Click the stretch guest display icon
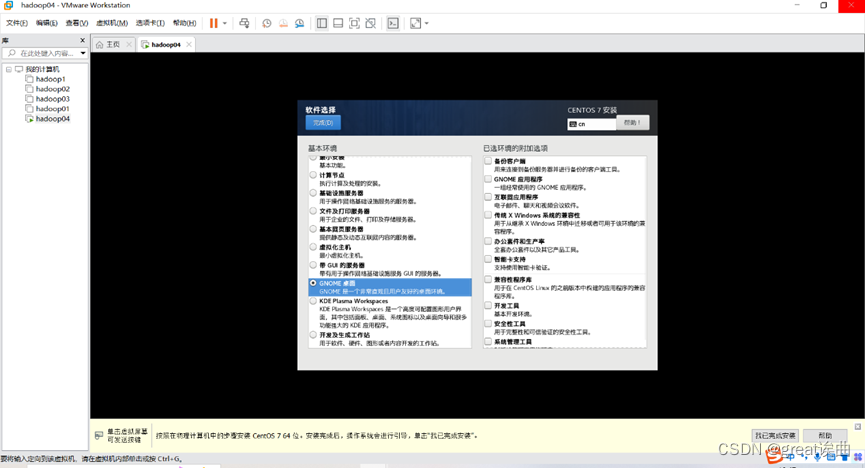865x468 pixels. (x=415, y=23)
